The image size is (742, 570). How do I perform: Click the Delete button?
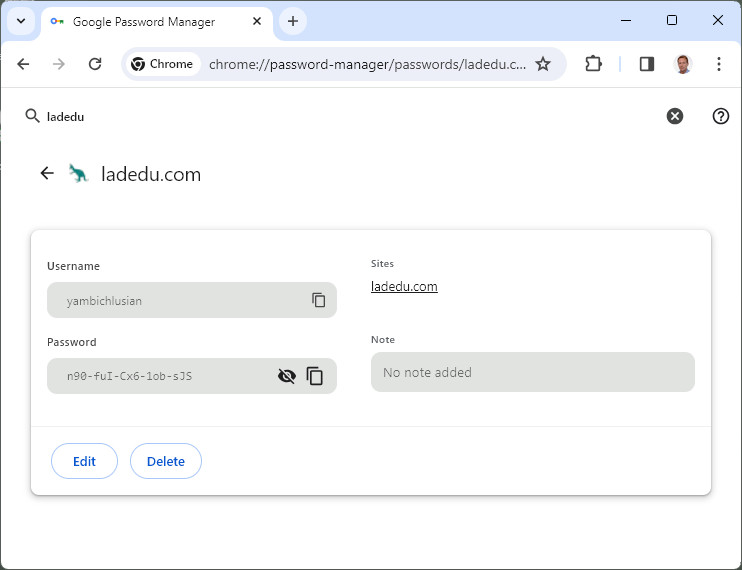tap(166, 461)
